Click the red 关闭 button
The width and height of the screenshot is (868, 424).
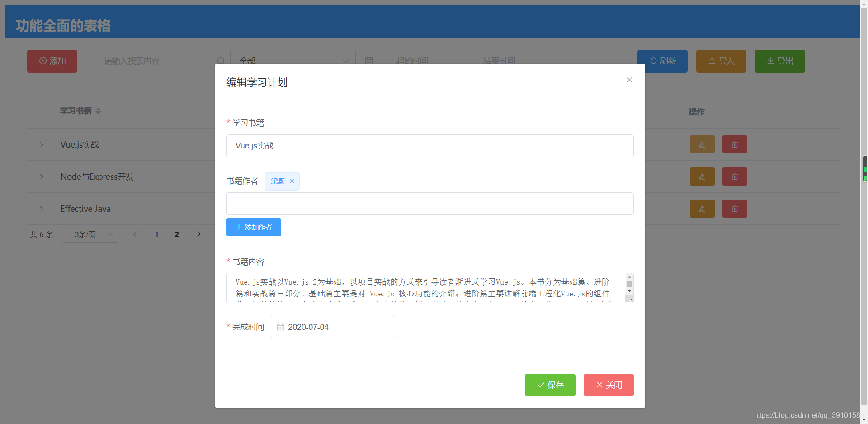point(609,385)
